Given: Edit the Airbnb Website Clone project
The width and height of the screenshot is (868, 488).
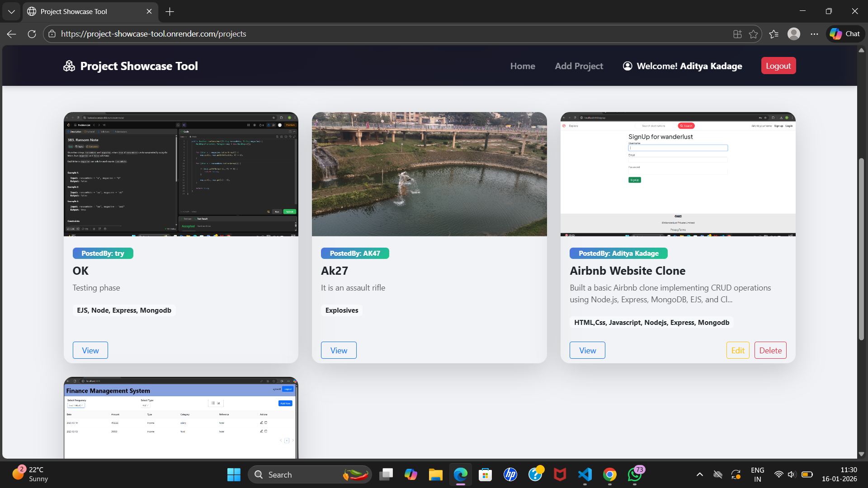Looking at the screenshot, I should pos(738,351).
